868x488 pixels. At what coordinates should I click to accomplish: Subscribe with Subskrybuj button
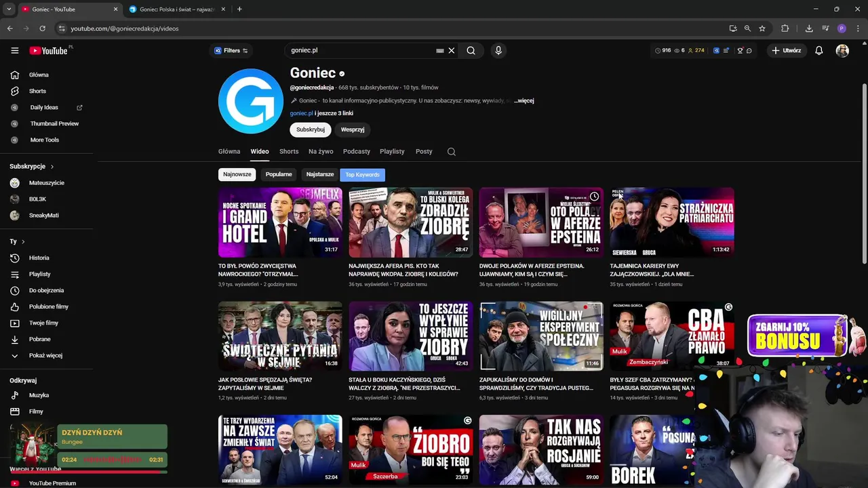(311, 129)
